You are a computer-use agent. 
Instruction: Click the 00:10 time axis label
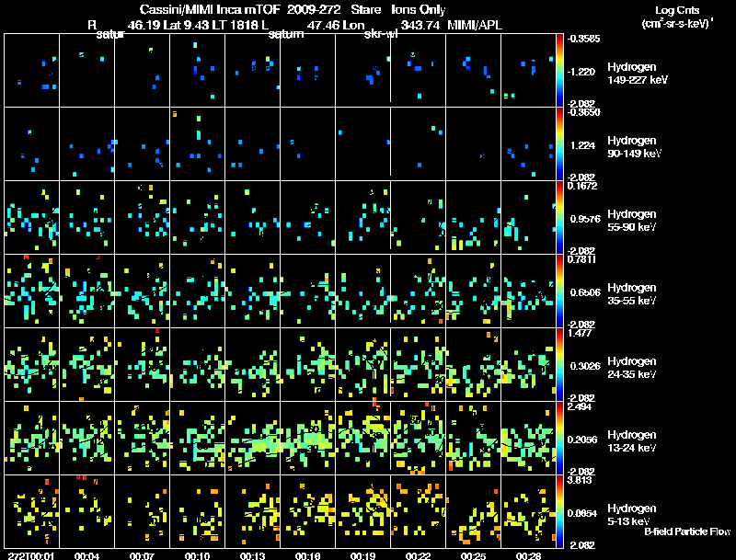(x=197, y=555)
